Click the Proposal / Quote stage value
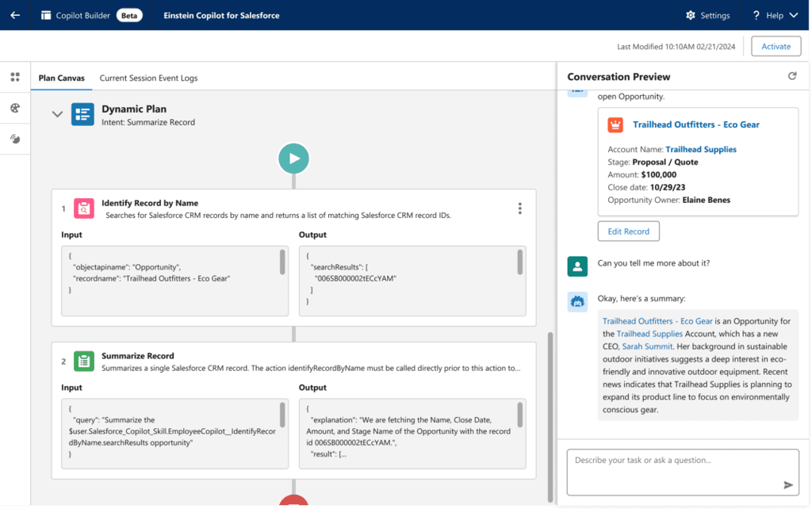Screen dimensions: 812x509 [665, 162]
